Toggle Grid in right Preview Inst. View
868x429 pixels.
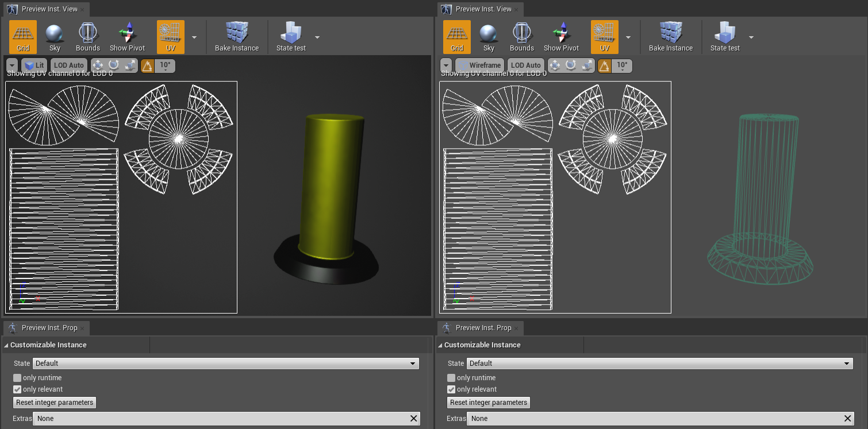pos(457,37)
